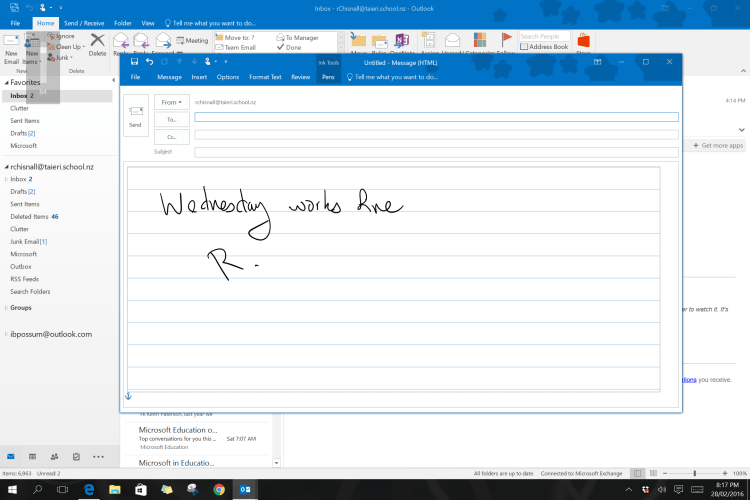Click the To Manager quick step
750x500 pixels.
(298, 37)
